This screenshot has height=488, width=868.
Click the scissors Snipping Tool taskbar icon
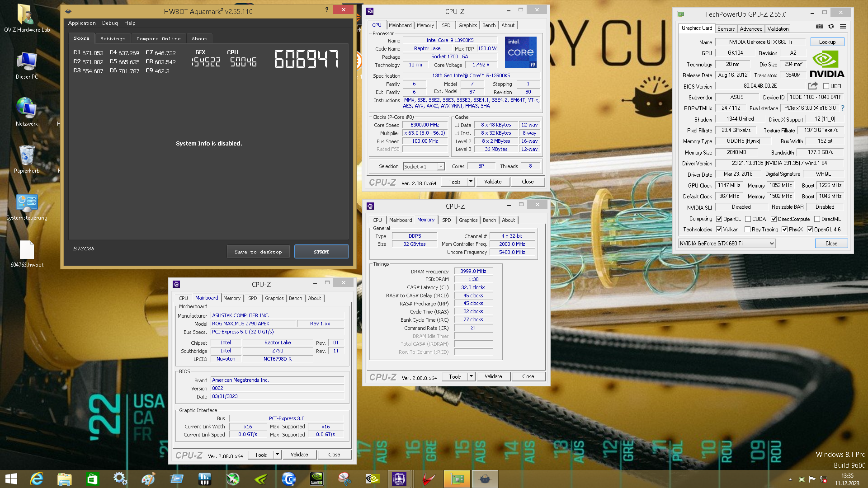coord(344,479)
